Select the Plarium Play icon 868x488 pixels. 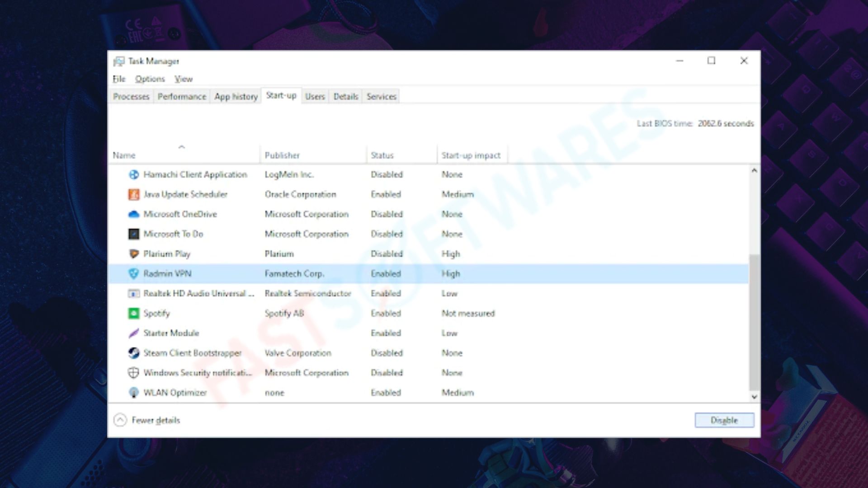[134, 254]
